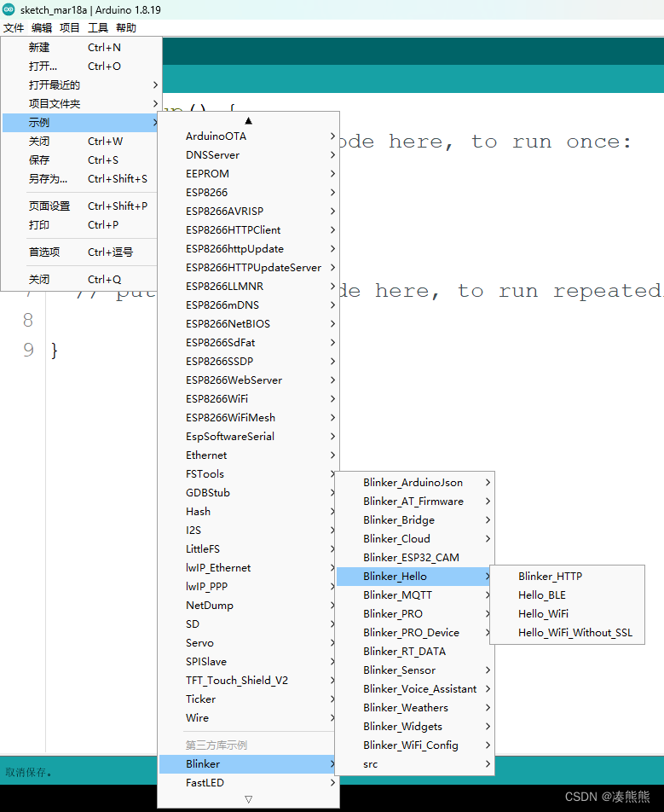Select 新建 from the file menu
The width and height of the screenshot is (664, 812).
(x=82, y=48)
